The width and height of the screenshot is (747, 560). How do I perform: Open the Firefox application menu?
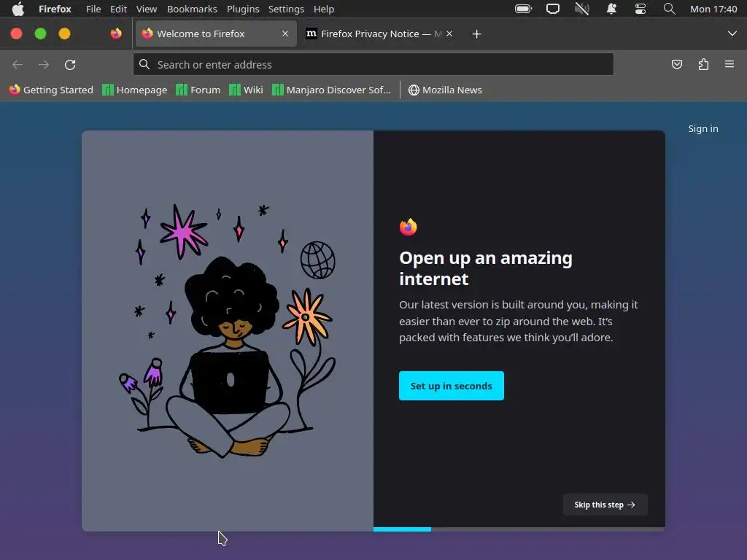(x=55, y=9)
